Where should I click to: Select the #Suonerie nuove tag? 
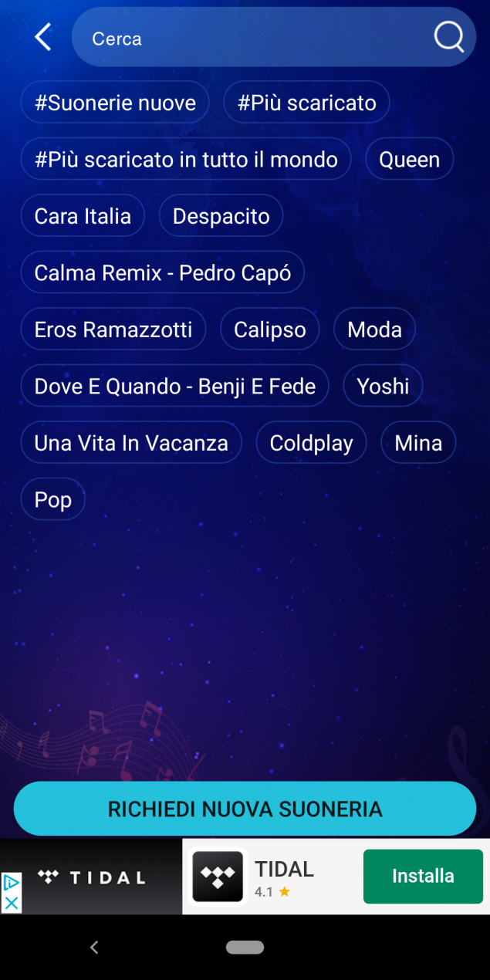115,103
